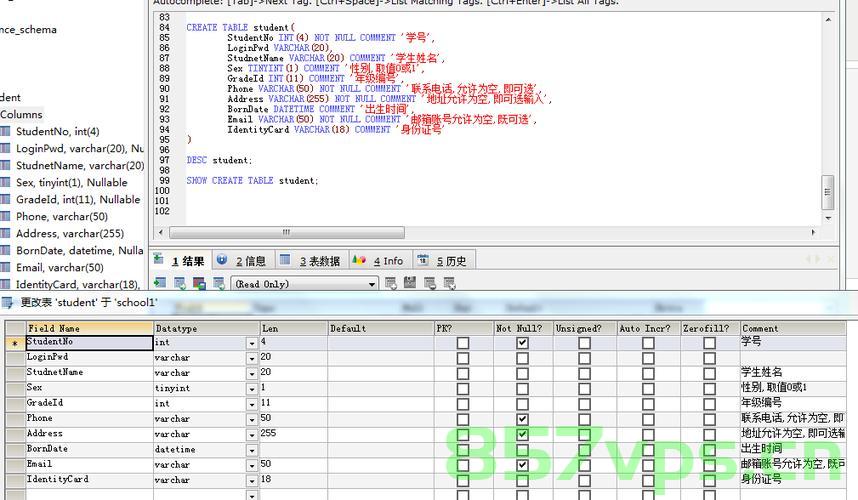
Task: Click the SQL editor scroll down arrow
Action: click(828, 218)
